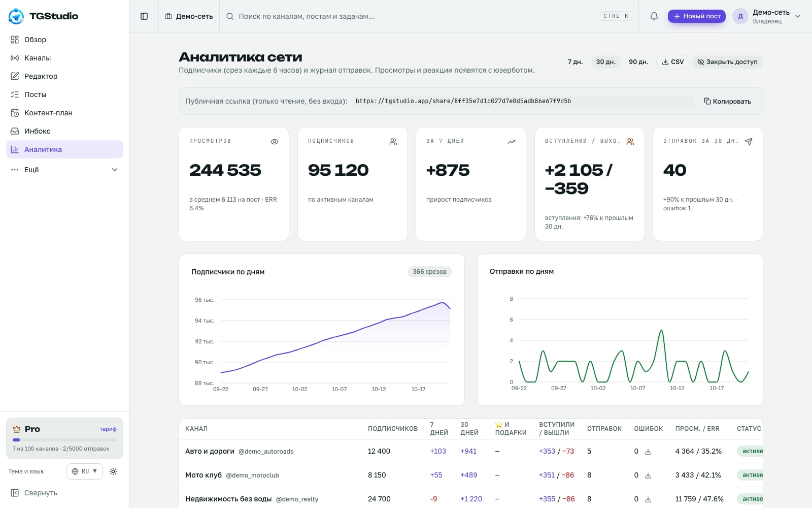
Task: Click the TGStudio logo
Action: (44, 16)
